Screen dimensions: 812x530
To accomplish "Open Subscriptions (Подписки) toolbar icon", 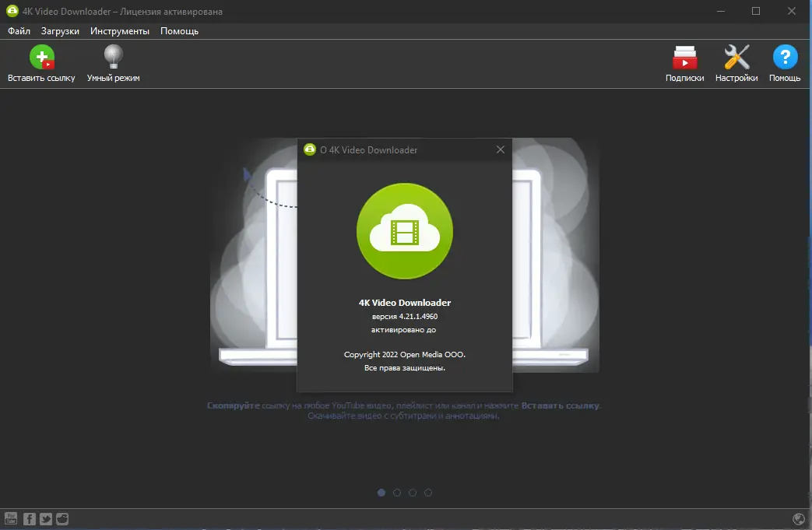I will 684,57.
